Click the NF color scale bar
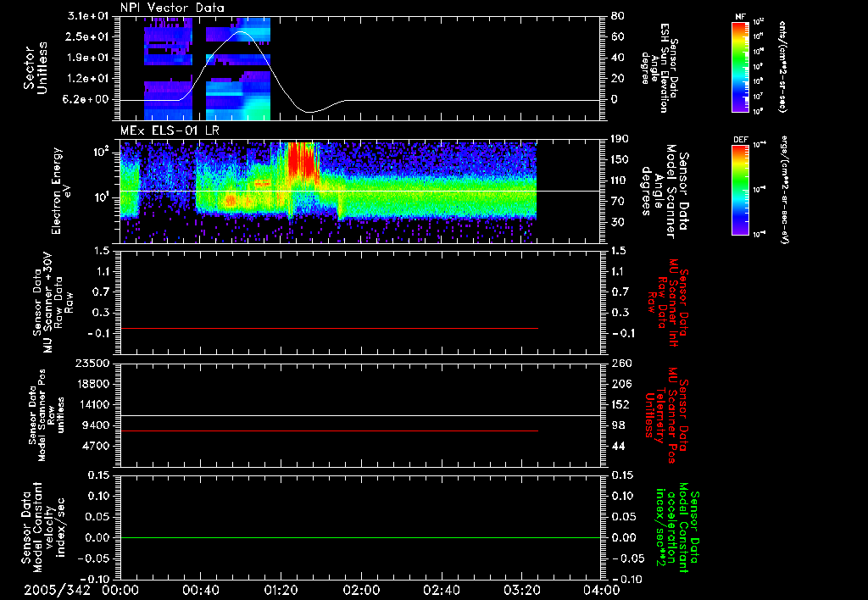Screen dimensions: 868x600 740,67
